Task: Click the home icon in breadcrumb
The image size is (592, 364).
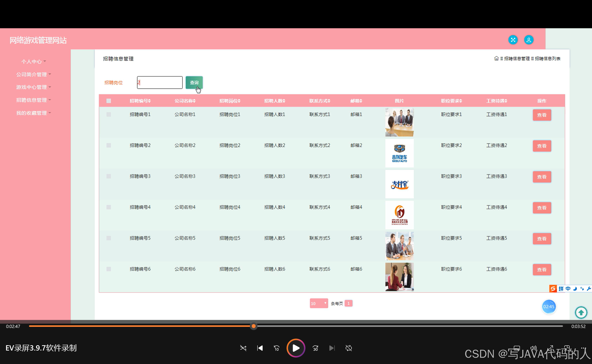Action: [496, 59]
